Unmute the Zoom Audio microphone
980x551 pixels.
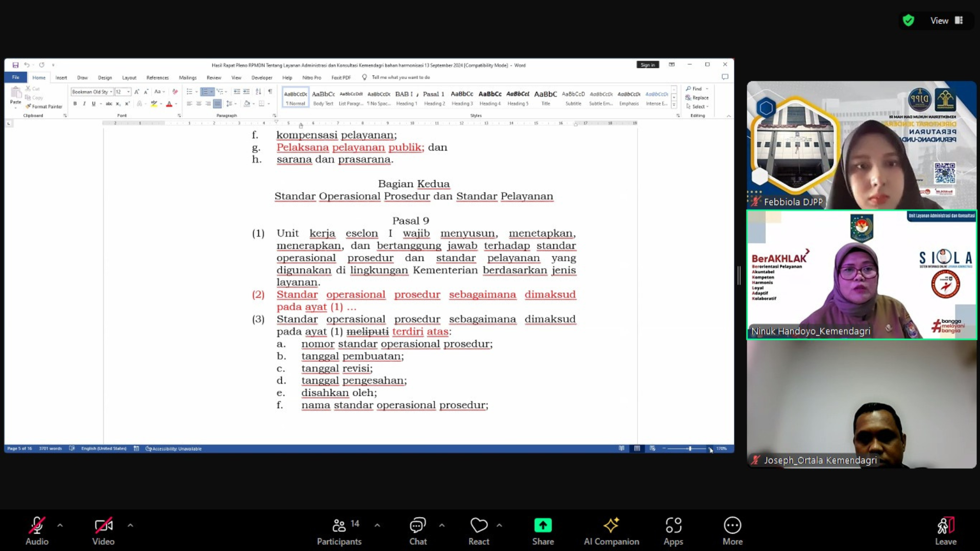[37, 531]
